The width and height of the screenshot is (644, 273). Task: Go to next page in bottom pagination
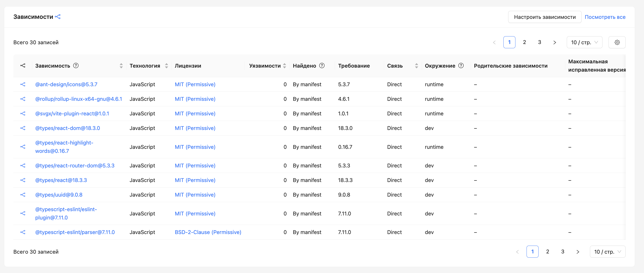pos(578,252)
